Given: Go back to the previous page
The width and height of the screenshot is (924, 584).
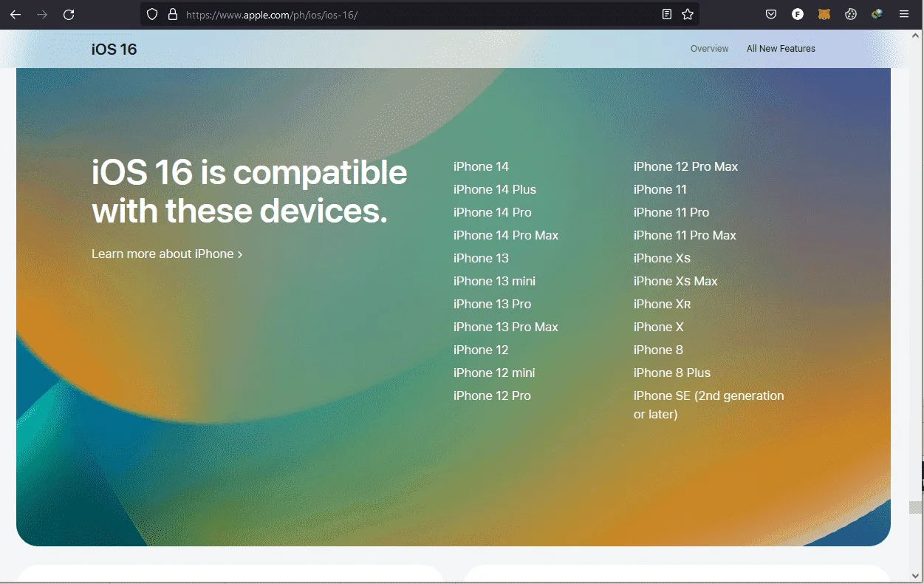Looking at the screenshot, I should (16, 14).
